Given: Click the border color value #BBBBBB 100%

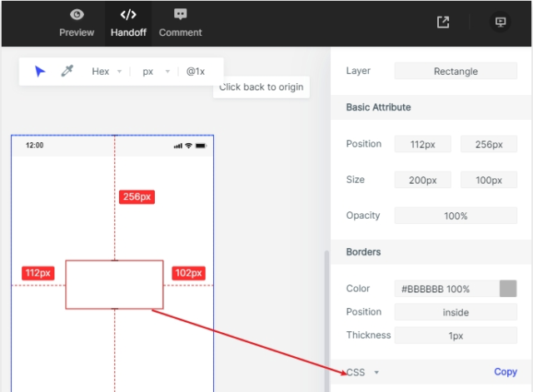Looking at the screenshot, I should click(446, 289).
